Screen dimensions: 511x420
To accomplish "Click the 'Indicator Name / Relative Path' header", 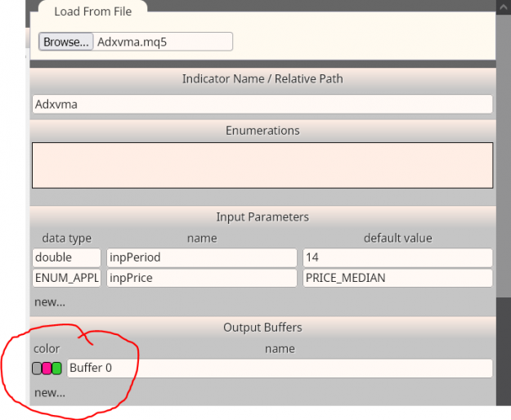I will pos(262,78).
